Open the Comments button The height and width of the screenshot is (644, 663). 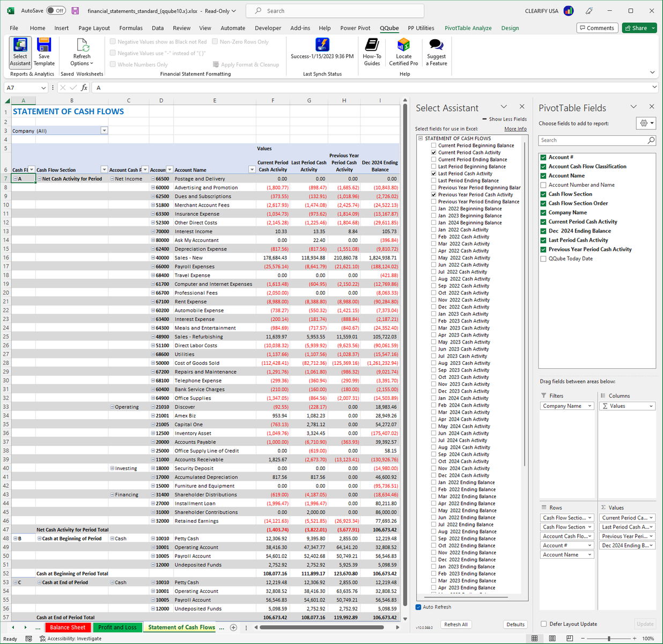point(596,28)
